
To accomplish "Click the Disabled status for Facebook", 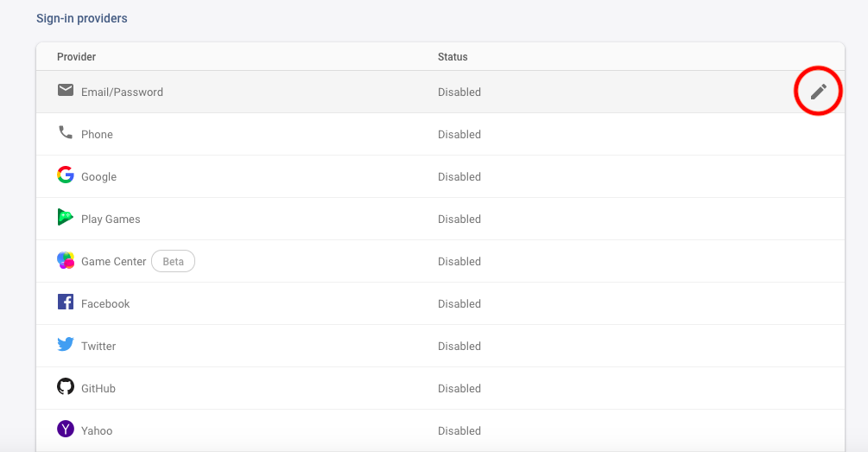I will (459, 304).
